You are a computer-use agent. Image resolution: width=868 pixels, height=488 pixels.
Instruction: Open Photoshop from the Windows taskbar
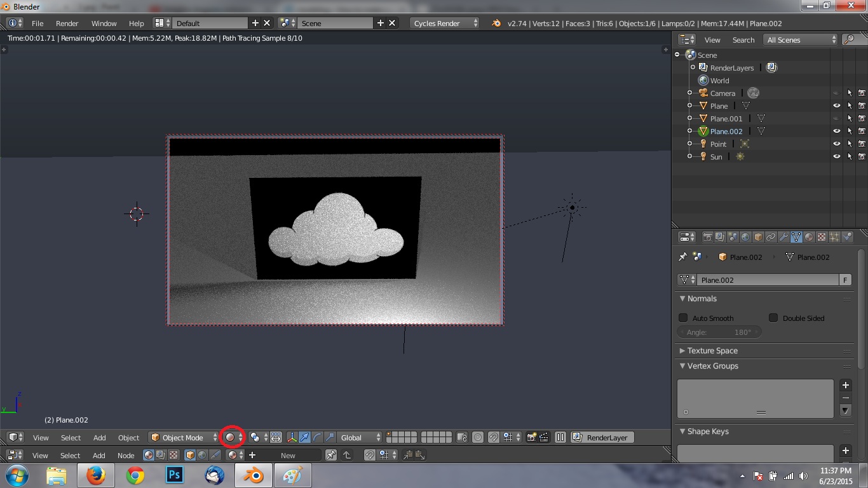[x=174, y=475]
